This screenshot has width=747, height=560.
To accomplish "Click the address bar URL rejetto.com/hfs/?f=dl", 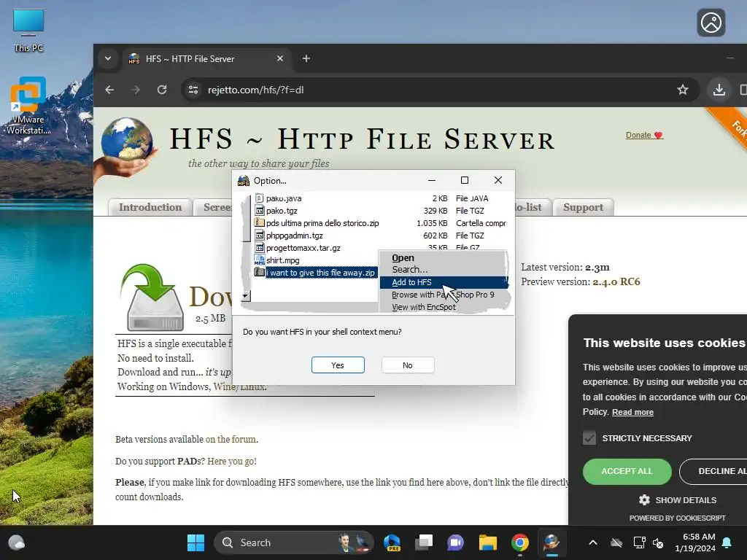I will coord(255,90).
